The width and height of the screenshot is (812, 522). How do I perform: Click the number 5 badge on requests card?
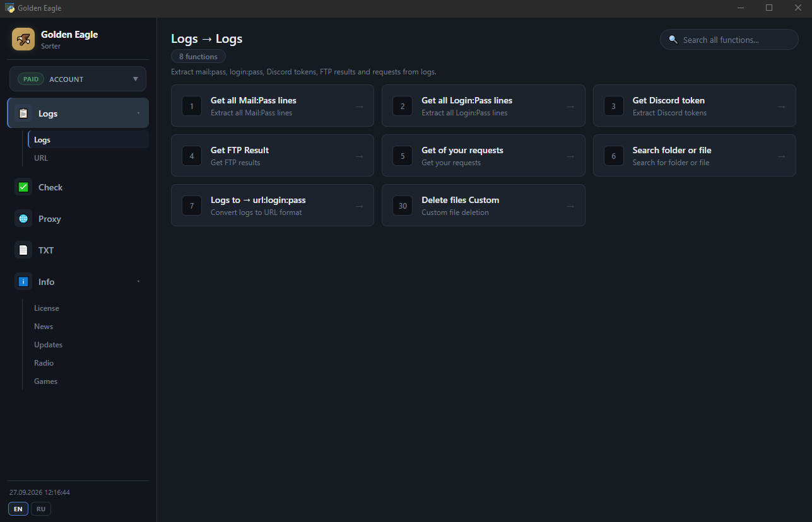pos(403,156)
